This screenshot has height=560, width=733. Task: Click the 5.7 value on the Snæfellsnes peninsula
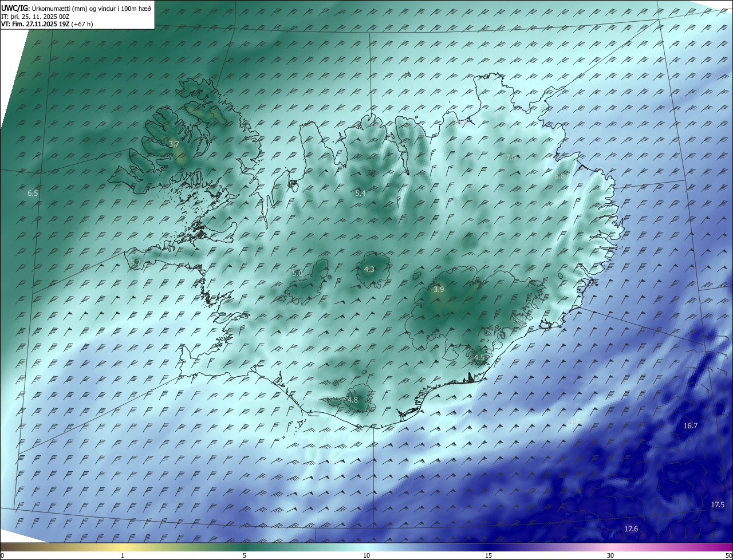click(136, 262)
